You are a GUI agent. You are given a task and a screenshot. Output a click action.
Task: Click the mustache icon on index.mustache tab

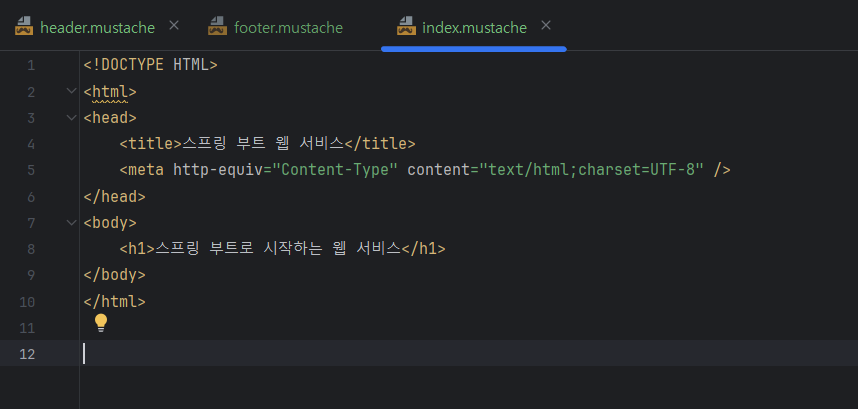[x=406, y=26]
